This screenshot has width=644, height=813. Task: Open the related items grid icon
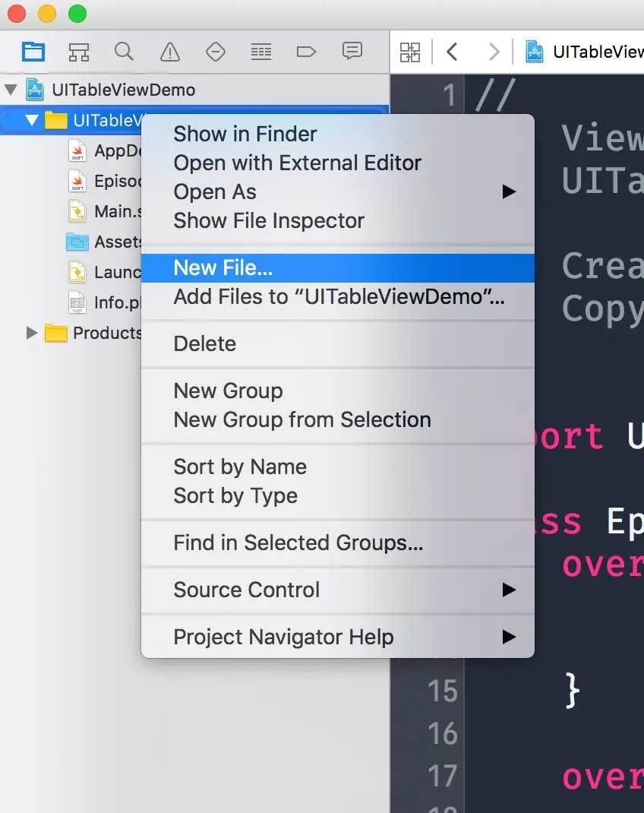point(410,52)
